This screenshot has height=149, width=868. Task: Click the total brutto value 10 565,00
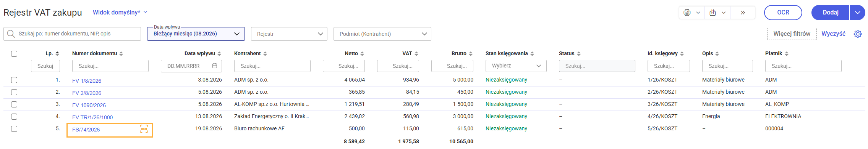[461, 141]
